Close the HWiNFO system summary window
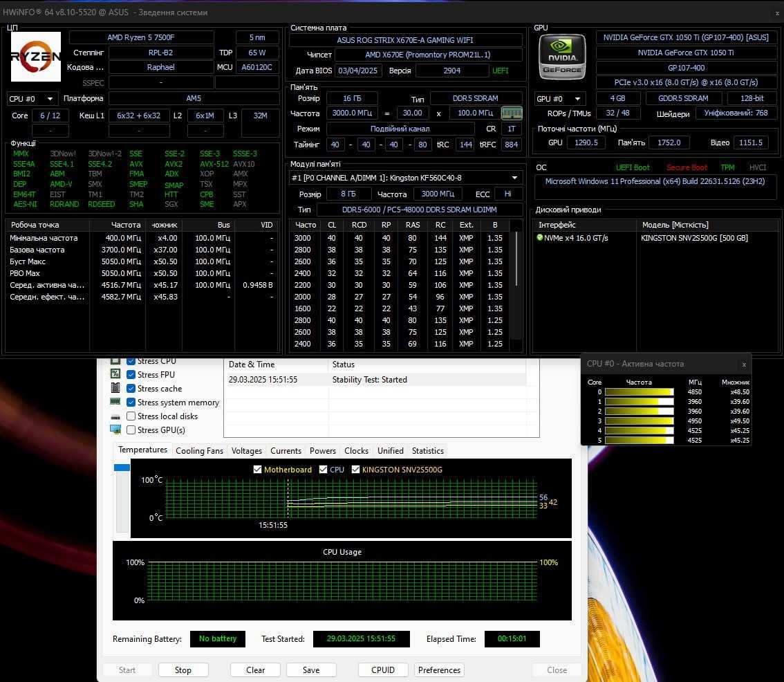This screenshot has height=682, width=784. (x=777, y=13)
